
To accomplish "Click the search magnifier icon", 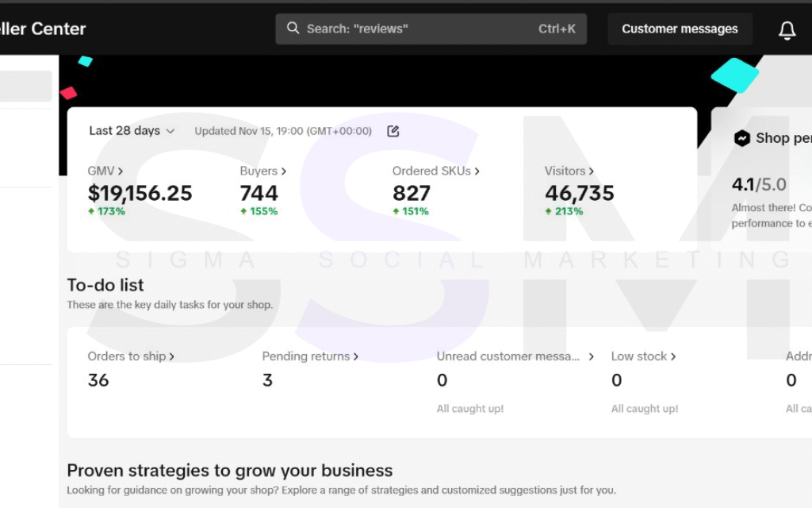I will pyautogui.click(x=293, y=28).
